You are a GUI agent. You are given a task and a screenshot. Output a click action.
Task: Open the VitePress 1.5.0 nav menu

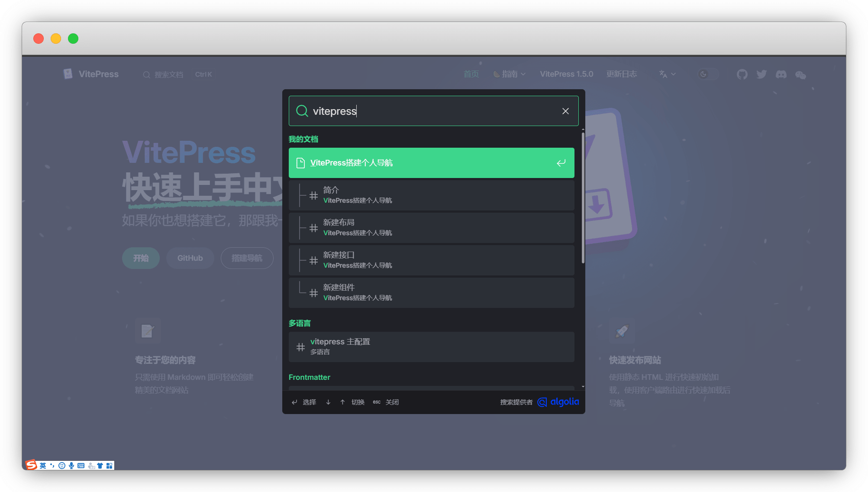[566, 74]
